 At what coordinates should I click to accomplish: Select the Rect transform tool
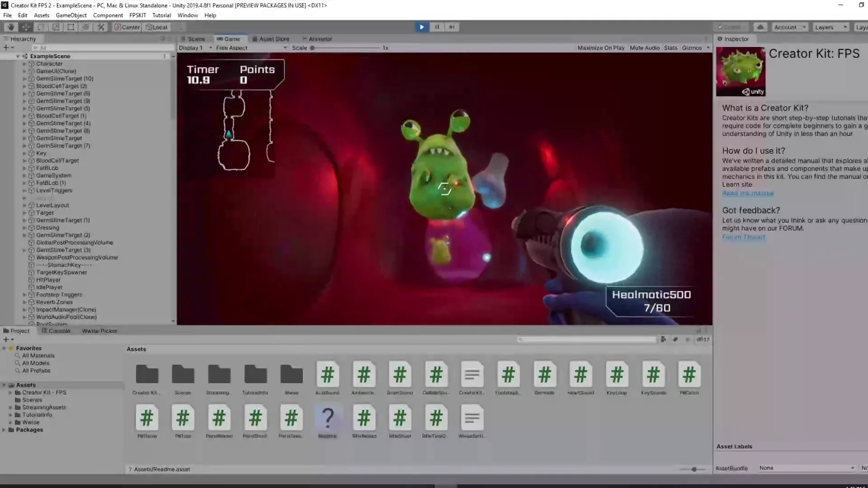point(71,27)
